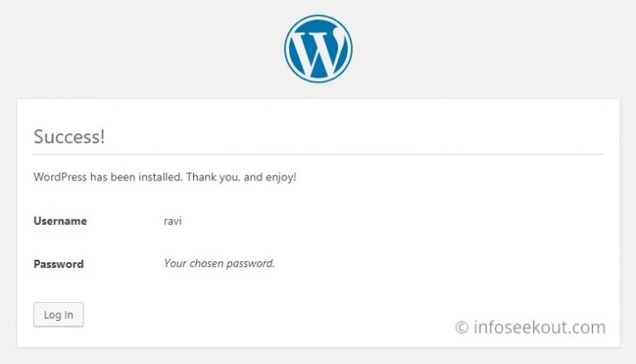Image resolution: width=636 pixels, height=364 pixels.
Task: Select the 'Your chosen password.' text
Action: (x=219, y=263)
